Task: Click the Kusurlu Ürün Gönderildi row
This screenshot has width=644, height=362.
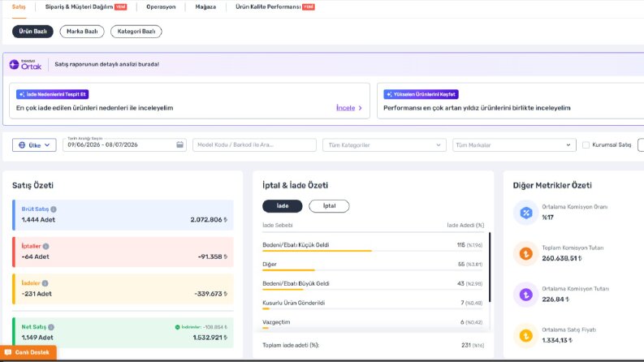Action: (373, 303)
